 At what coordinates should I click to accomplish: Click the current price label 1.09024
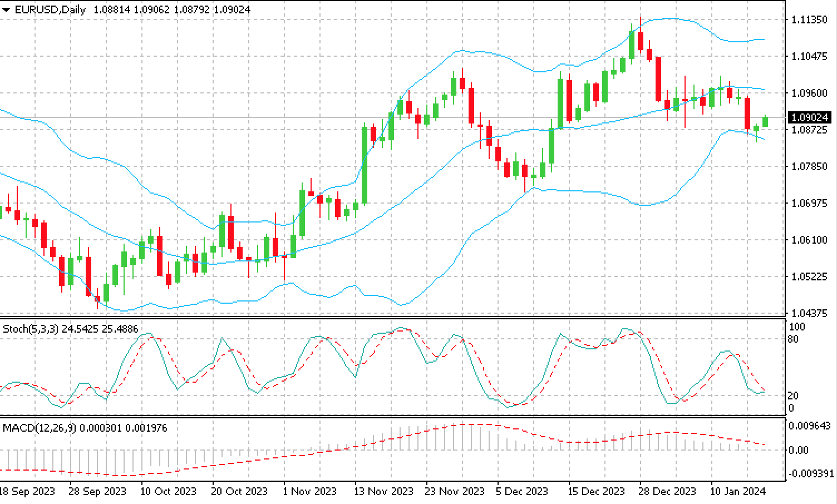tap(809, 117)
